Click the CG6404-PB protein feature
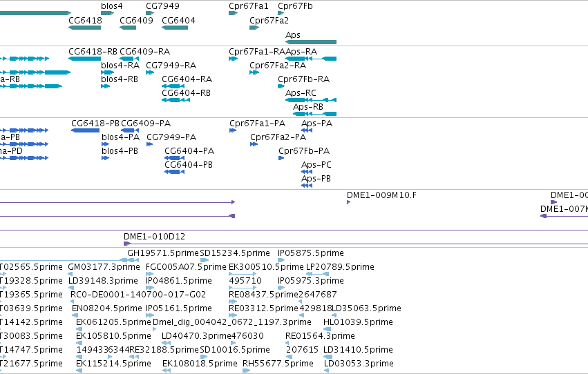The image size is (588, 374). click(x=174, y=172)
